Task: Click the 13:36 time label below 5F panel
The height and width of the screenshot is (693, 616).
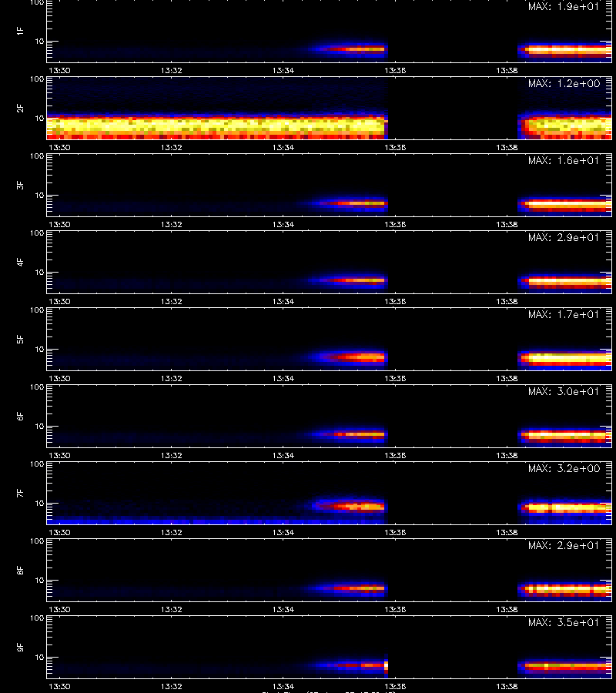Action: [395, 378]
